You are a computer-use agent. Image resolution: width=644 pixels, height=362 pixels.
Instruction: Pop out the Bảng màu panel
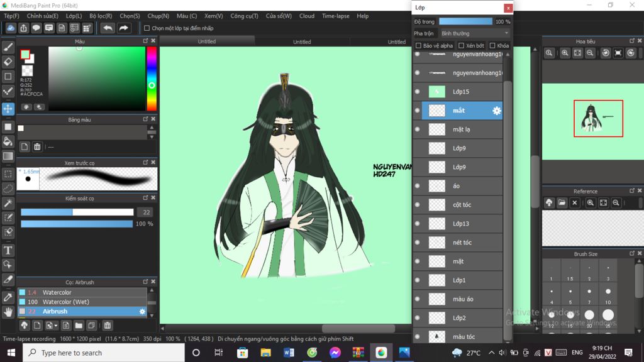coord(145,119)
